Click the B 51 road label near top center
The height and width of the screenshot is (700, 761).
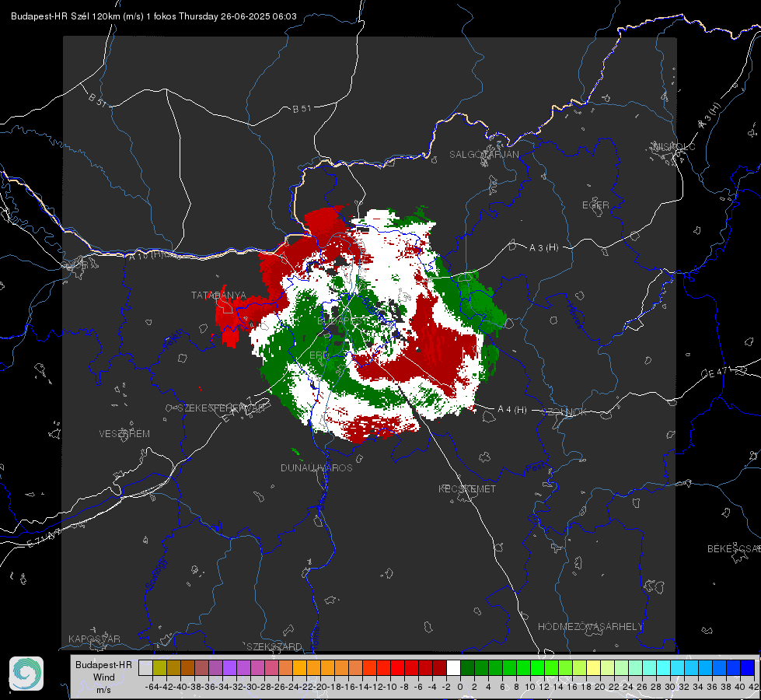302,109
